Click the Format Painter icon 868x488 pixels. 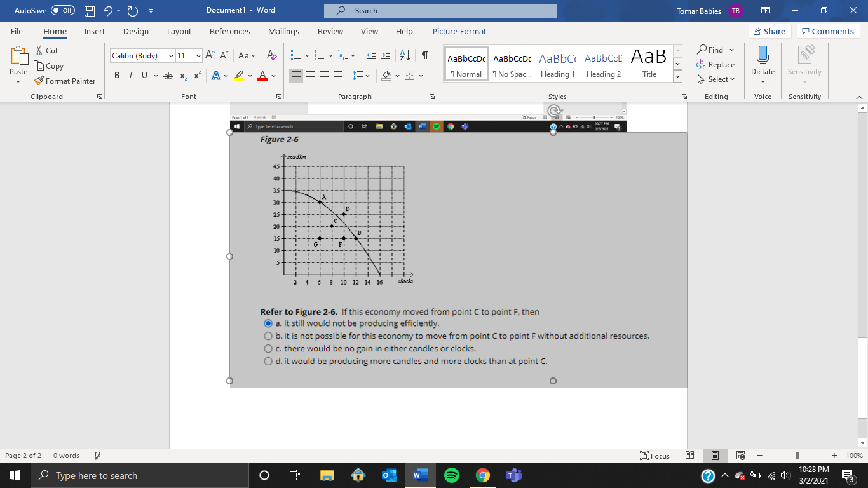(x=39, y=81)
